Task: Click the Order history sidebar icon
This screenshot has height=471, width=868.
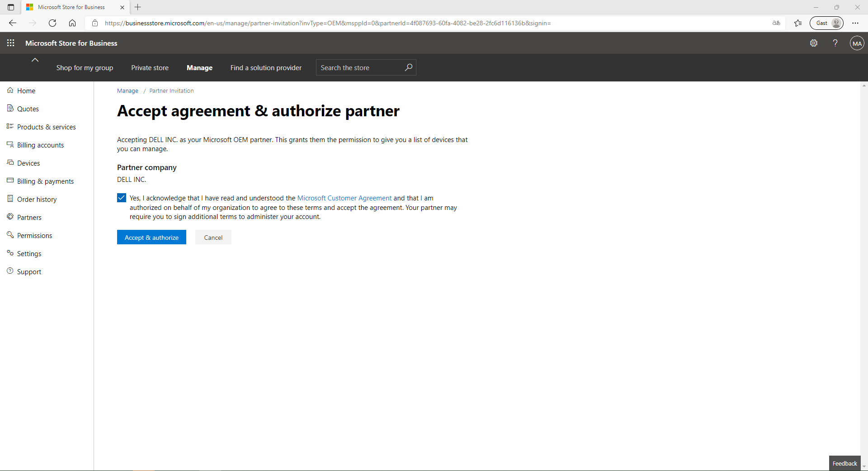Action: point(10,199)
